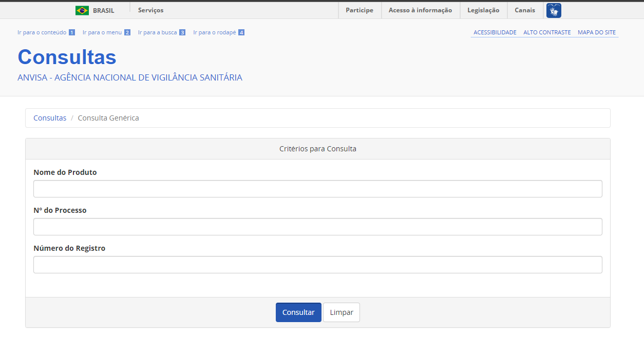Open the Serviços menu
Screen dimensions: 644x358
coord(150,10)
